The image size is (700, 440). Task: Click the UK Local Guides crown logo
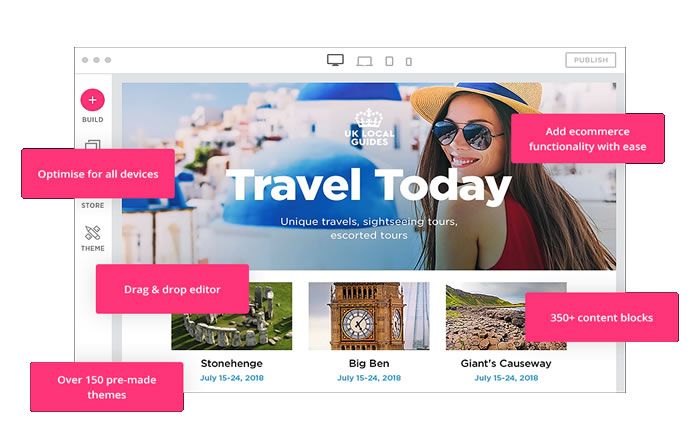point(369,127)
